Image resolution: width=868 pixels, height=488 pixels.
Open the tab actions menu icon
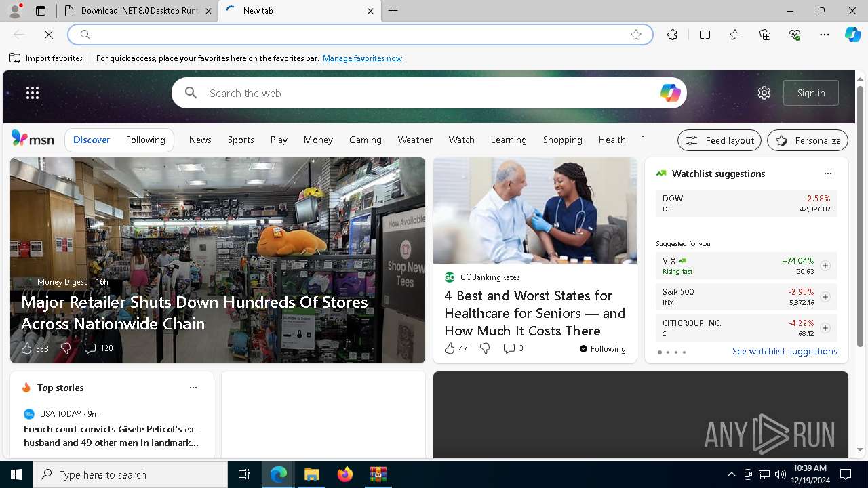click(41, 11)
